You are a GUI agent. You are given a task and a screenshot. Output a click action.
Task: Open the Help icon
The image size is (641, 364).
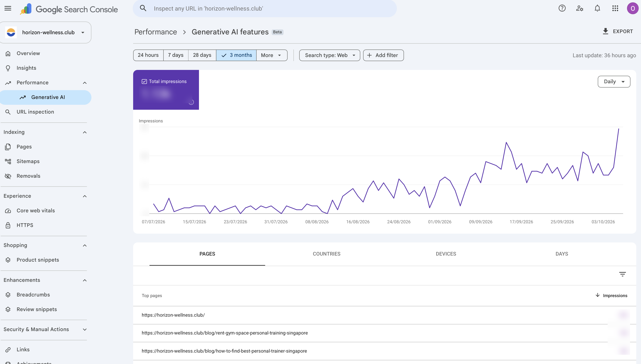point(562,9)
